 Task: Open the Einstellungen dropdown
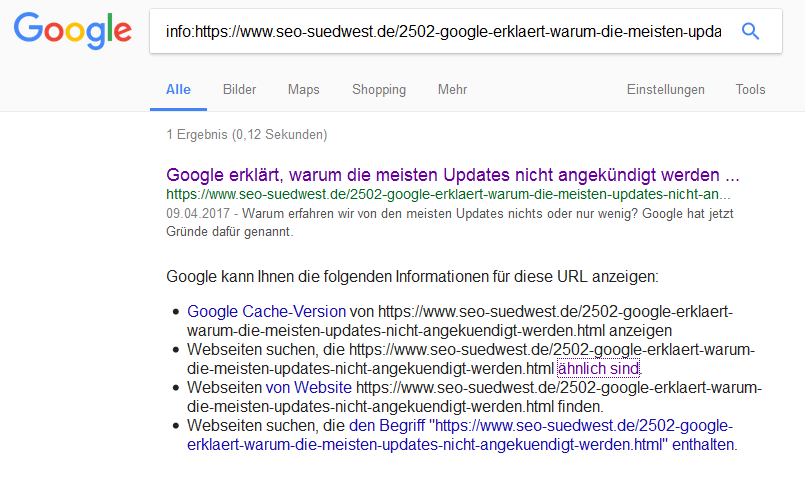[665, 90]
